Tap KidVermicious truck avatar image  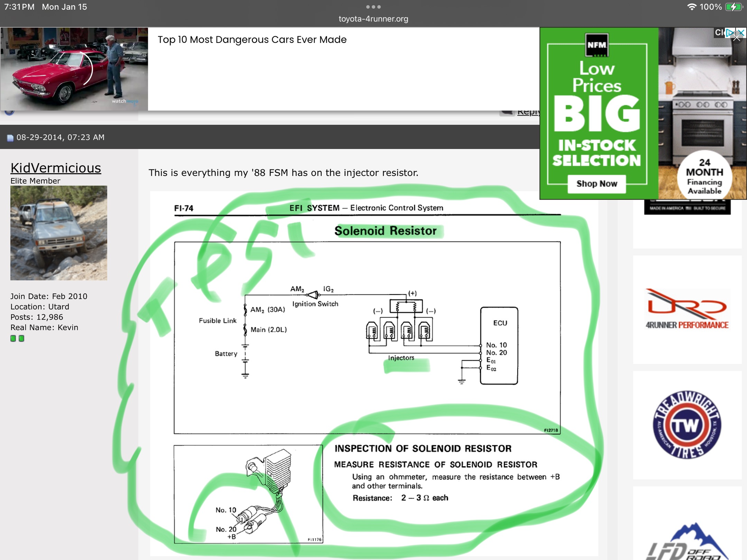coord(59,233)
